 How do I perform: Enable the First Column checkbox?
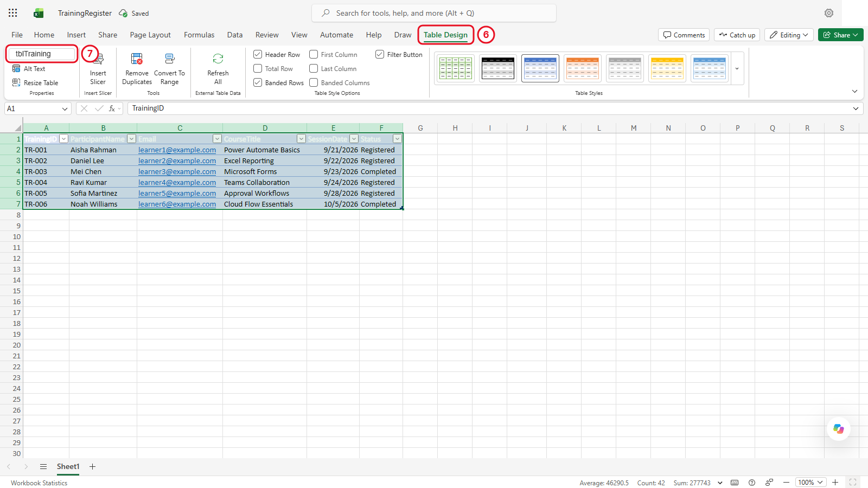(314, 54)
